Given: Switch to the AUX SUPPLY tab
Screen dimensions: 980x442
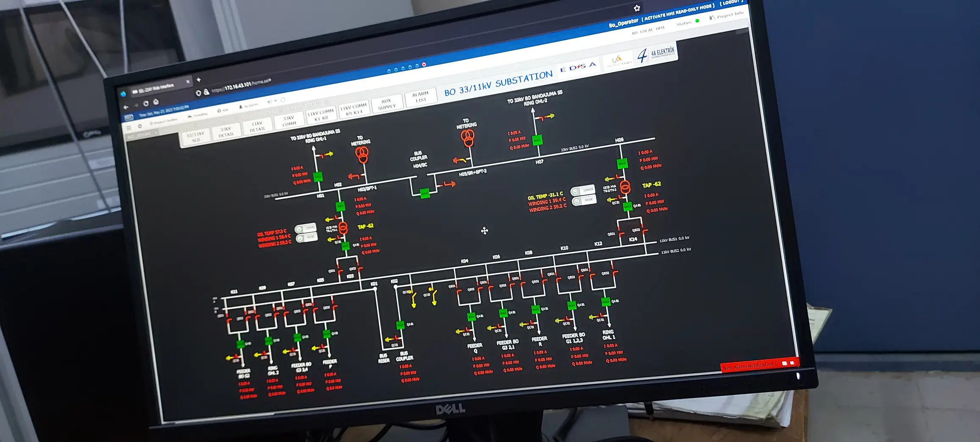Looking at the screenshot, I should [386, 104].
